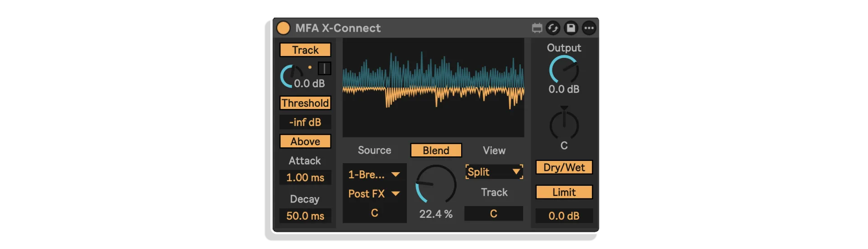This screenshot has height=249, width=868.
Task: Click the waveform display
Action: tap(433, 88)
